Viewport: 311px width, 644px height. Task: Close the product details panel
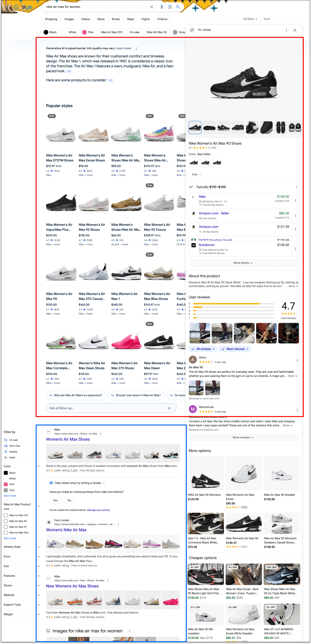pos(295,30)
